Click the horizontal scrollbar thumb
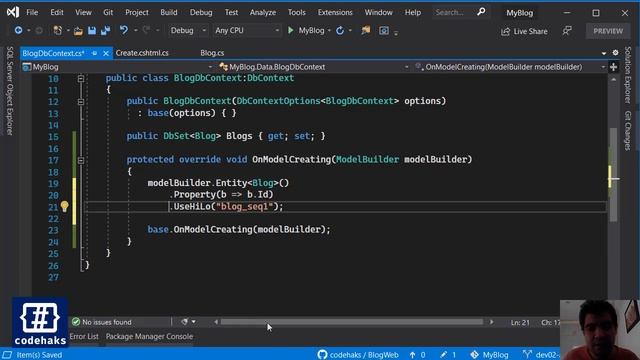640x360 pixels. [x=351, y=322]
